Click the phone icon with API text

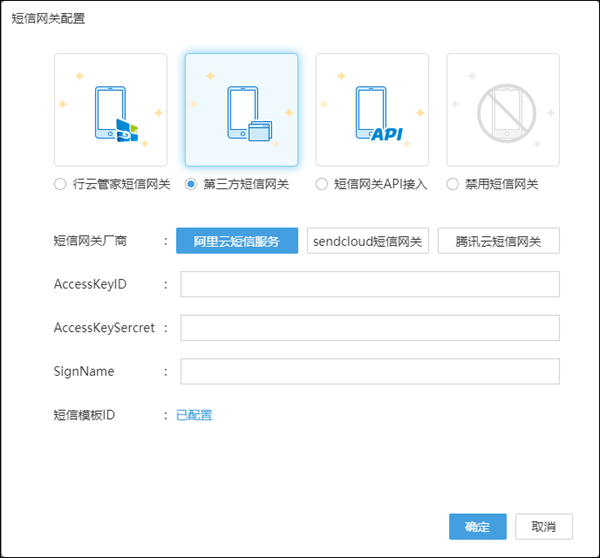click(372, 110)
